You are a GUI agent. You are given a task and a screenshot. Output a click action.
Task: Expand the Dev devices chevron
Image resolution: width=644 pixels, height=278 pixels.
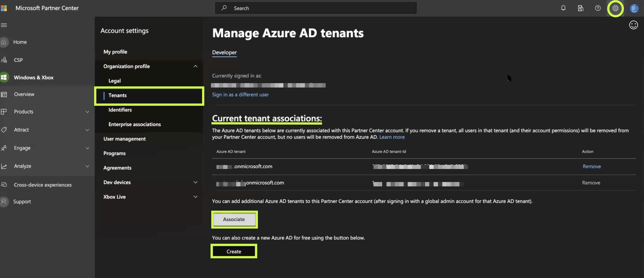195,182
